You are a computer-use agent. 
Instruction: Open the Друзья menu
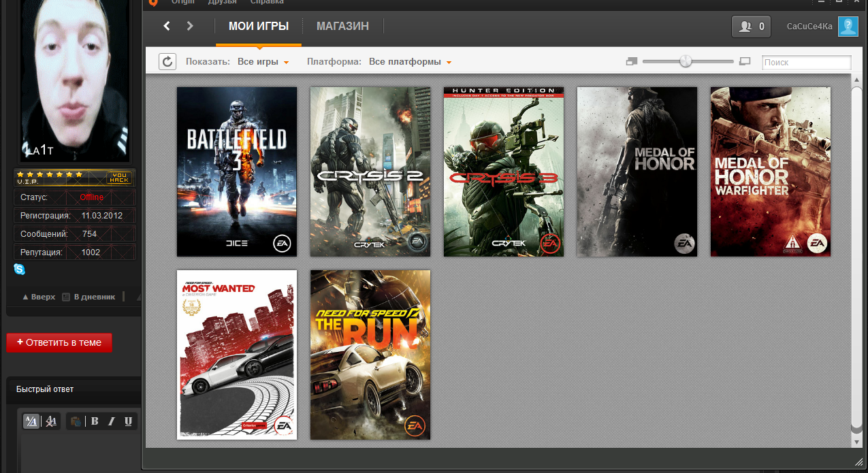[223, 2]
